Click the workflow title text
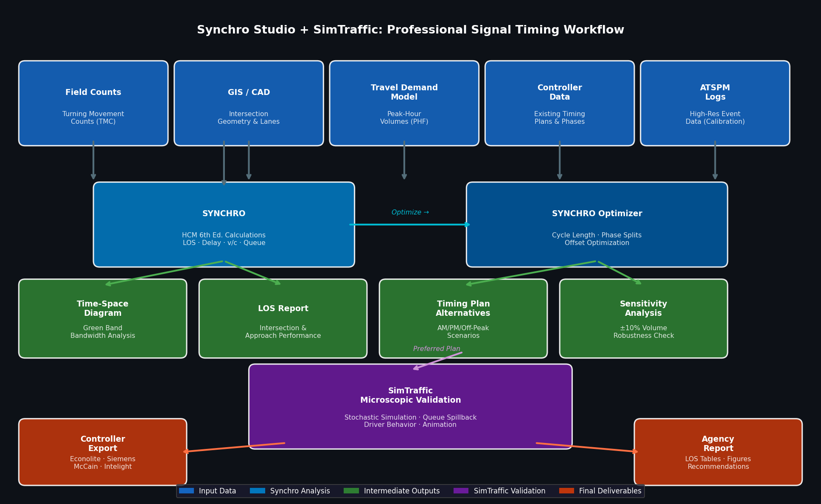The height and width of the screenshot is (504, 821). (410, 30)
